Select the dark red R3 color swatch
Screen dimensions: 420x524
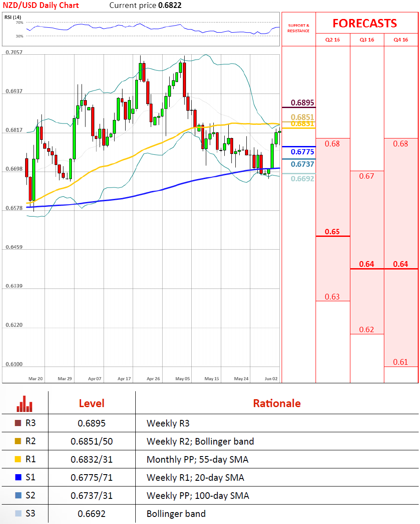[x=18, y=423]
